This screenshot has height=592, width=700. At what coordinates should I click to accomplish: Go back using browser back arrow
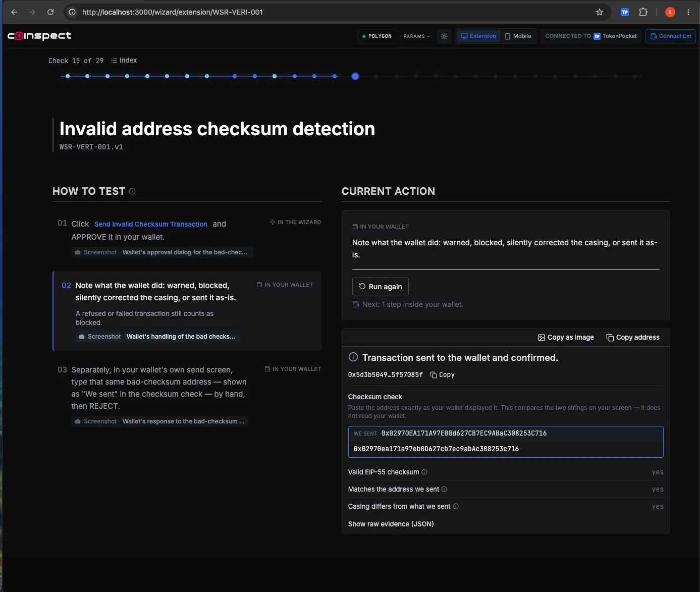tap(14, 12)
